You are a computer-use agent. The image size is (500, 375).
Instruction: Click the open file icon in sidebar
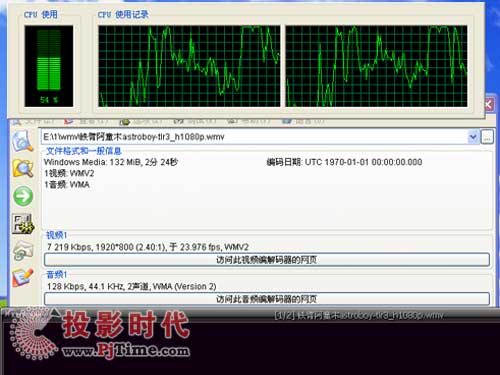[x=23, y=141]
